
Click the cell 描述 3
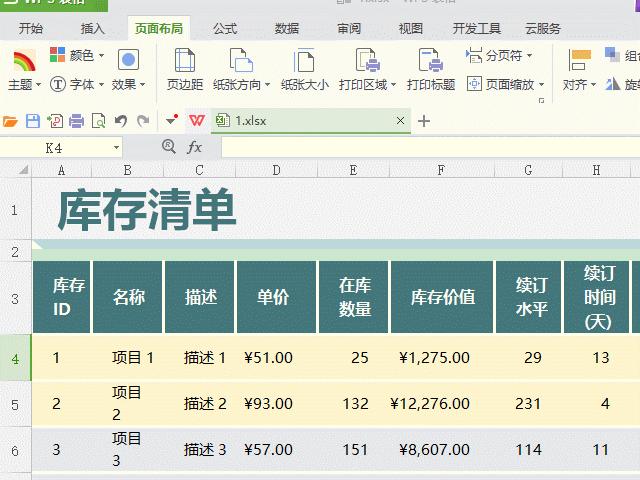coord(200,450)
